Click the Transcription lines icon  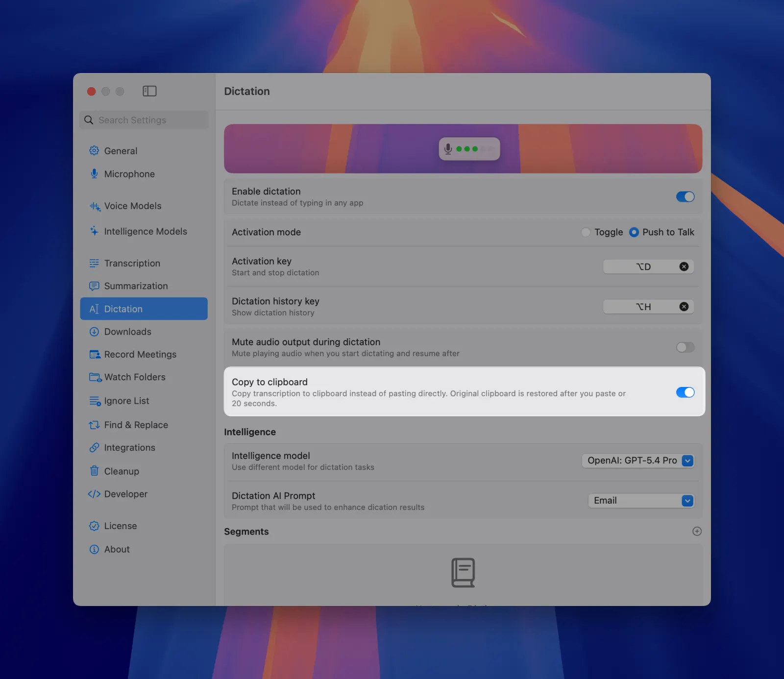coord(94,263)
